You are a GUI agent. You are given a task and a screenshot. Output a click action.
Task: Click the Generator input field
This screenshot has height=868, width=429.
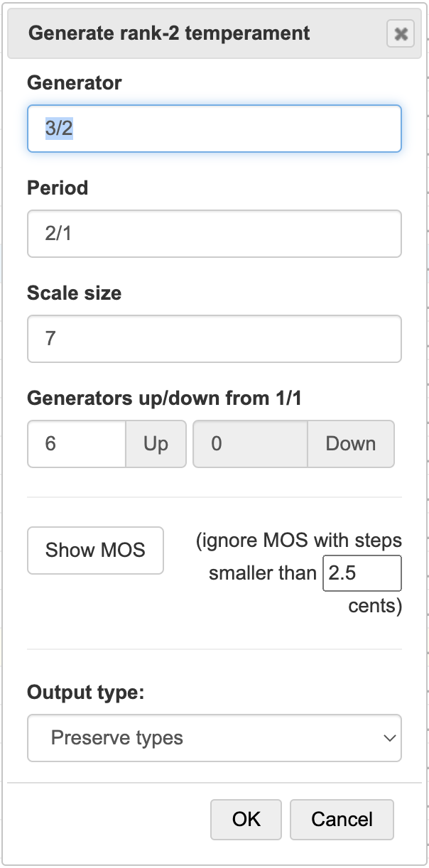coord(214,129)
